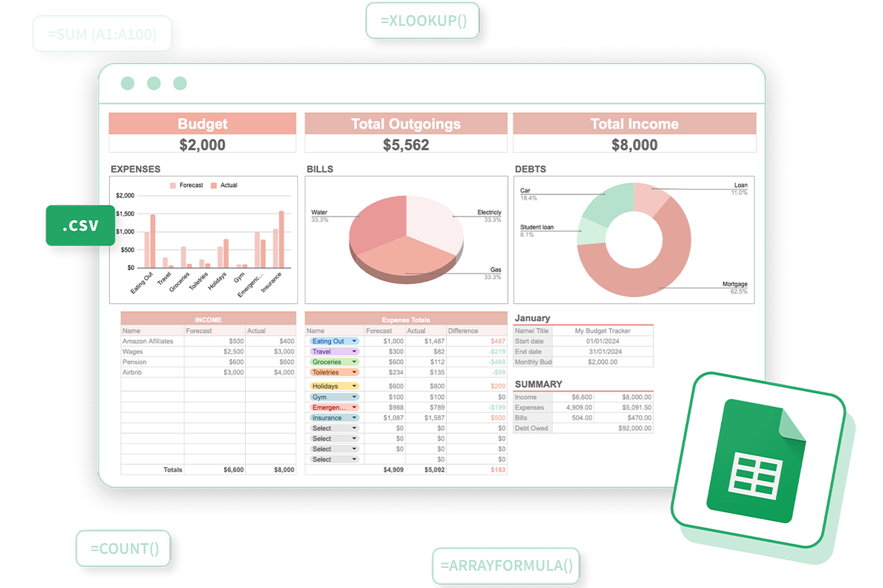Select the Total Income header card
883x588 pixels.
click(634, 133)
